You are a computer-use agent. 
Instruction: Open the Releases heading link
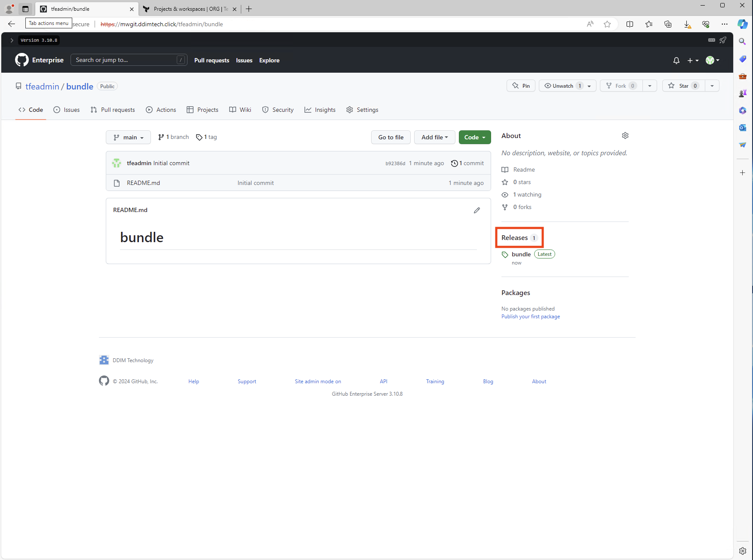click(519, 238)
